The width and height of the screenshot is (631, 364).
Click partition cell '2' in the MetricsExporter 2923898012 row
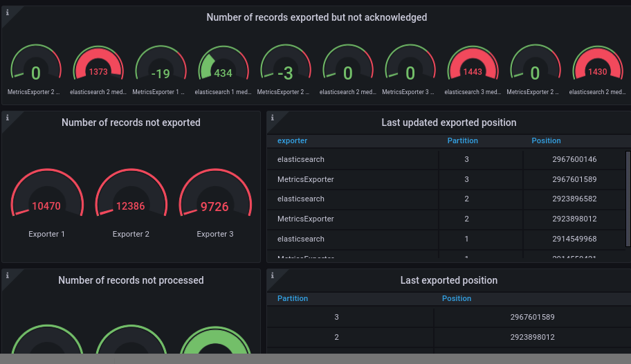pyautogui.click(x=481, y=219)
